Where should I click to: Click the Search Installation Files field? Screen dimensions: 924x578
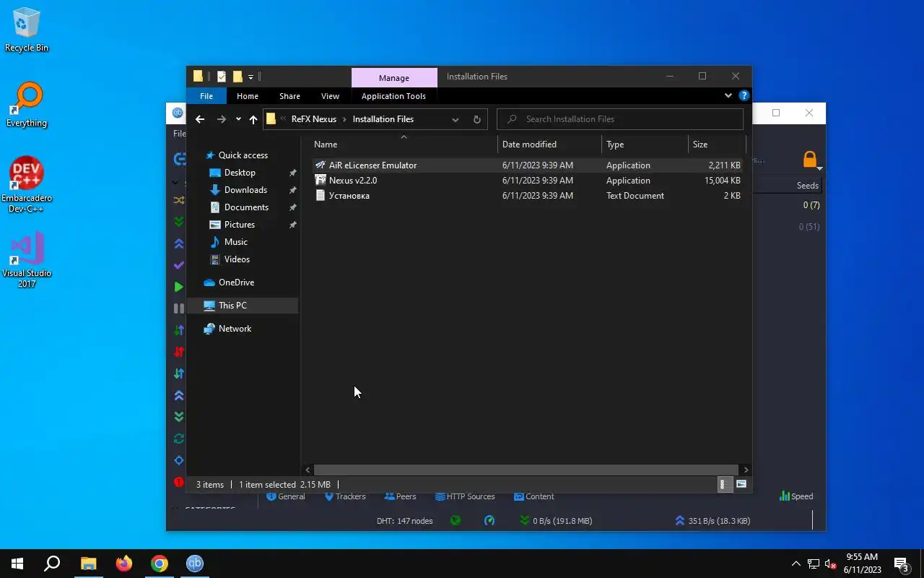click(620, 119)
